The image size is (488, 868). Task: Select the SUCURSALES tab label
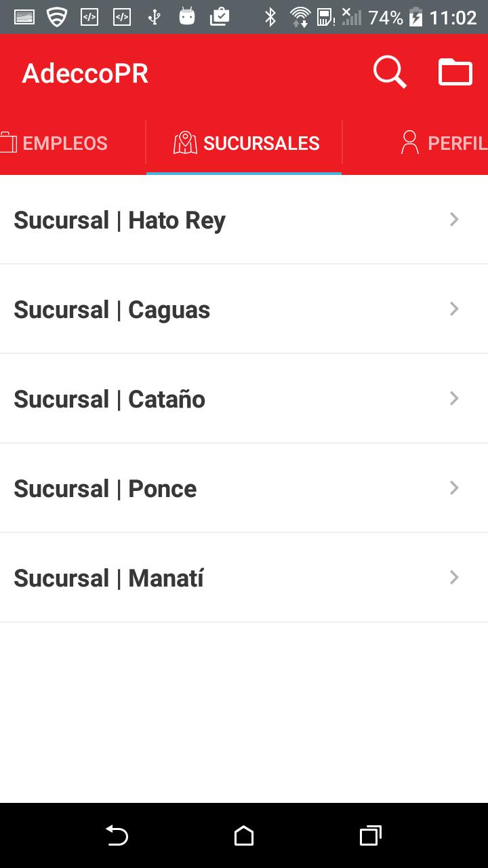(x=261, y=143)
